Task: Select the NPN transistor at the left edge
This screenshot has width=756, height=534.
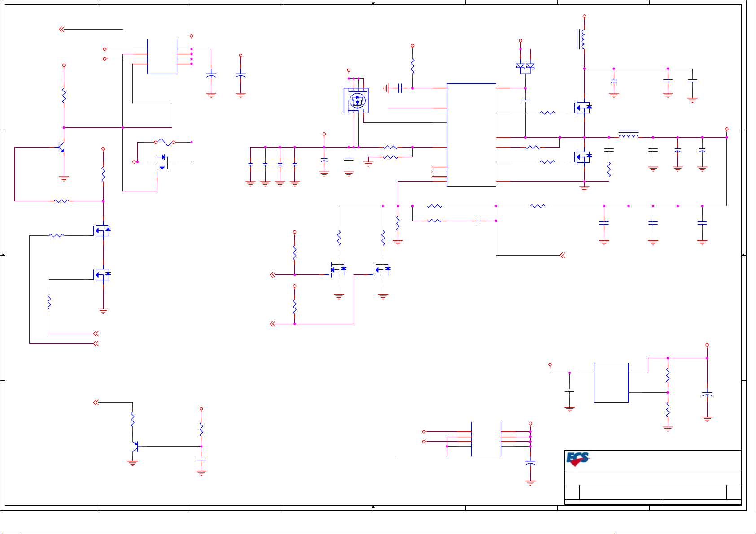Action: point(61,148)
